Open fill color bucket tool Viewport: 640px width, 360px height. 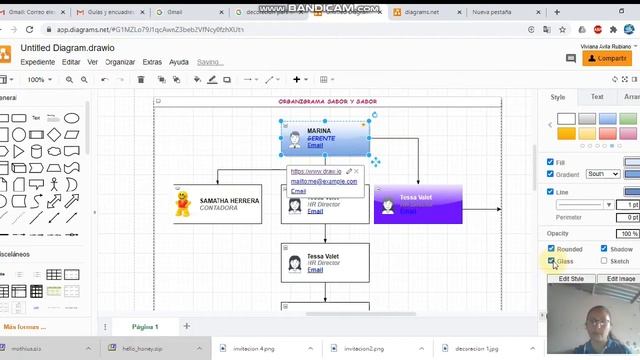pyautogui.click(x=197, y=80)
